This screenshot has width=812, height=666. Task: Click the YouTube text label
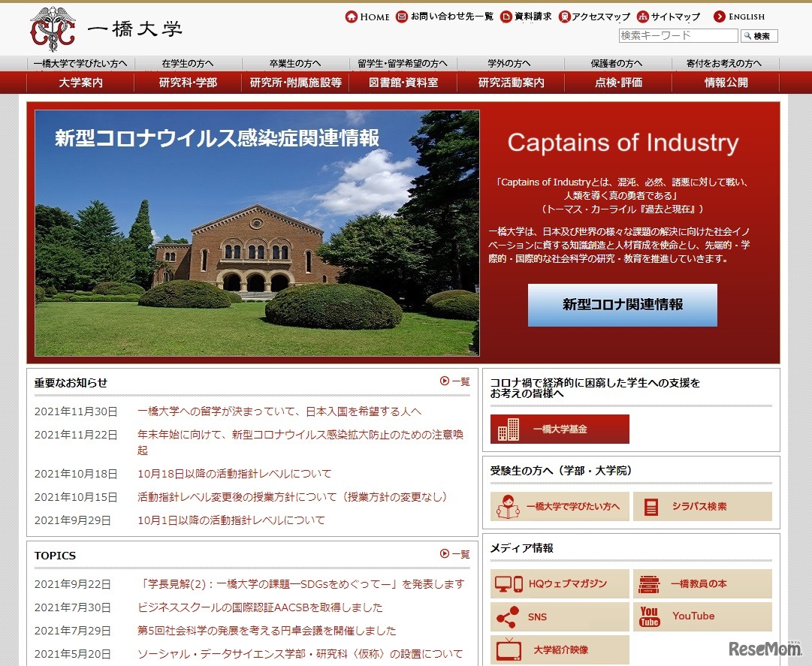pos(693,616)
